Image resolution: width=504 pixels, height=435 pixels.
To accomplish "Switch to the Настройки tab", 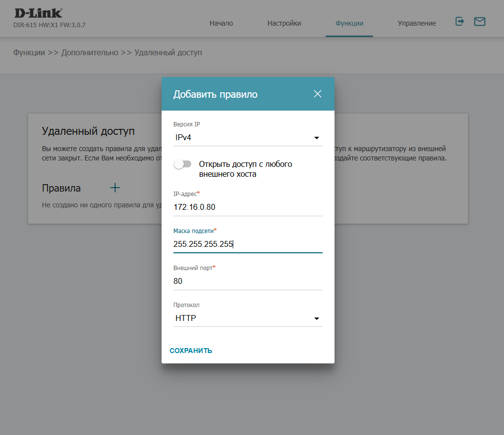I will click(284, 23).
